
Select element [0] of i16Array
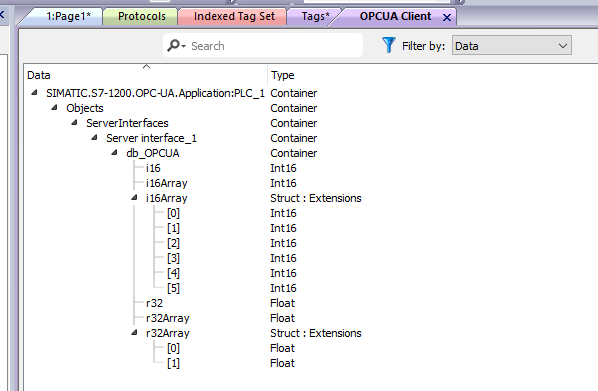[x=173, y=213]
